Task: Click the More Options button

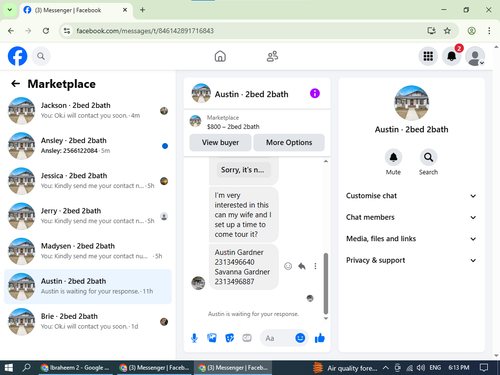Action: [289, 143]
